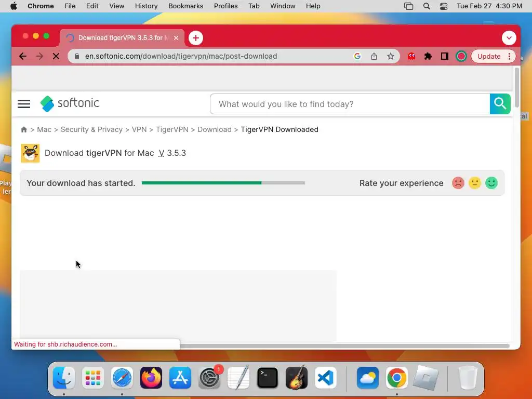
Task: Open a new tab with plus button
Action: (x=196, y=38)
